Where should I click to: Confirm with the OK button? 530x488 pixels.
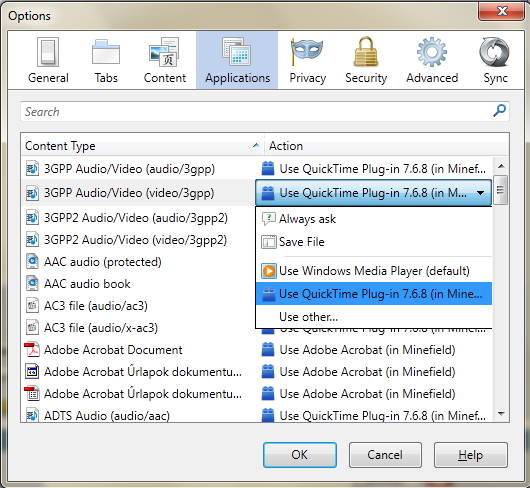(299, 455)
